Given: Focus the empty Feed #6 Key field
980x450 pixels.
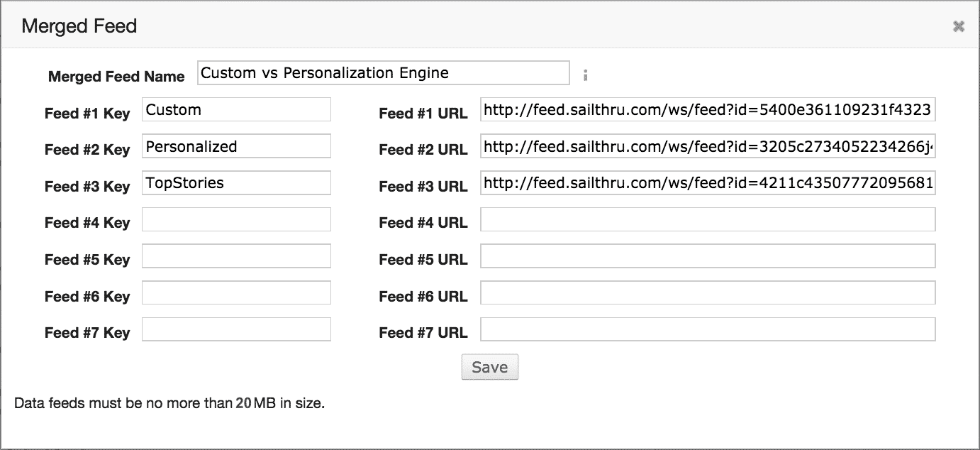Looking at the screenshot, I should [x=236, y=293].
